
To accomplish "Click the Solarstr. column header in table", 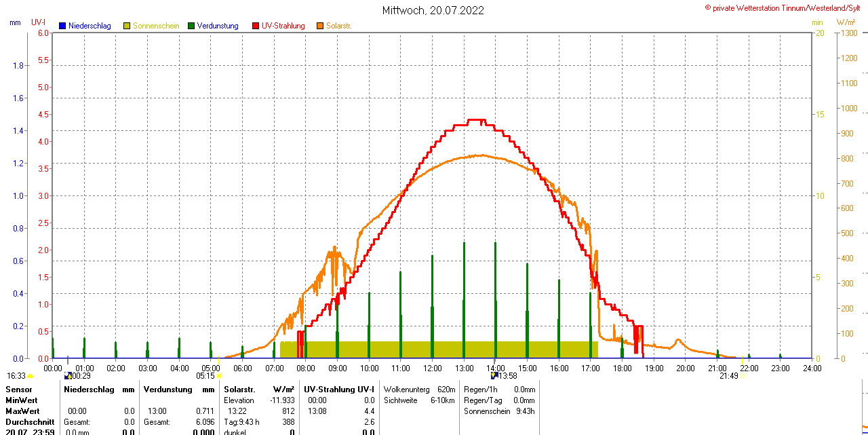I will 239,390.
